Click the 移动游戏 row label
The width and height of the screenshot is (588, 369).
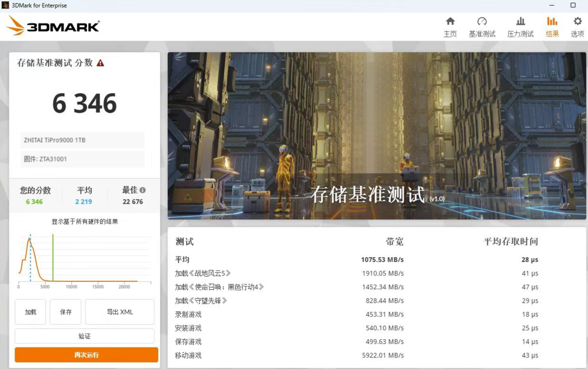coord(188,356)
